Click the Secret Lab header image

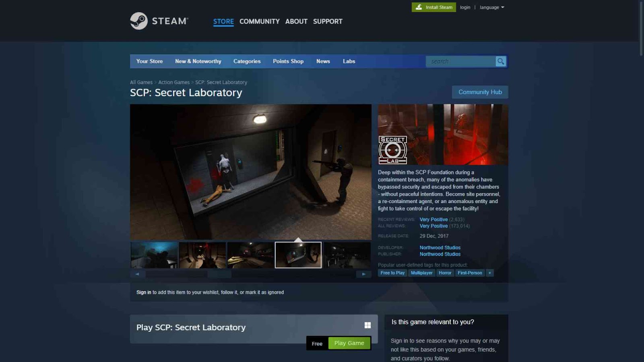point(443,134)
